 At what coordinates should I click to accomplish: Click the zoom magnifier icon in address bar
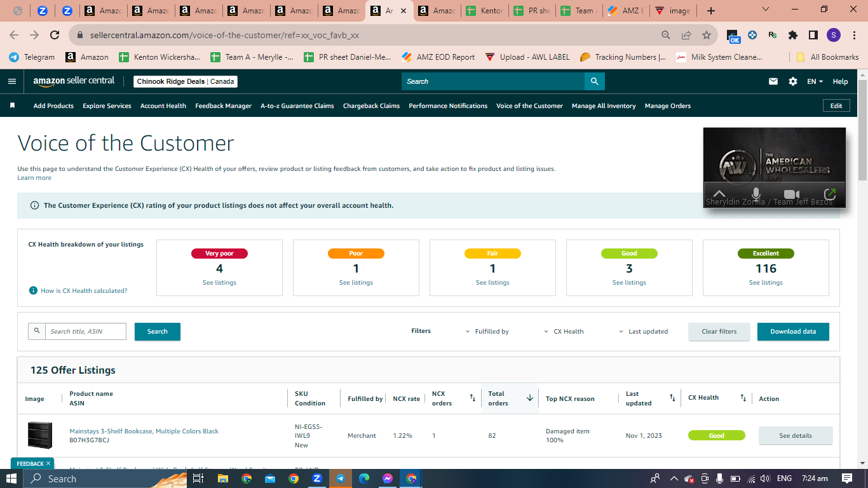[x=666, y=36]
